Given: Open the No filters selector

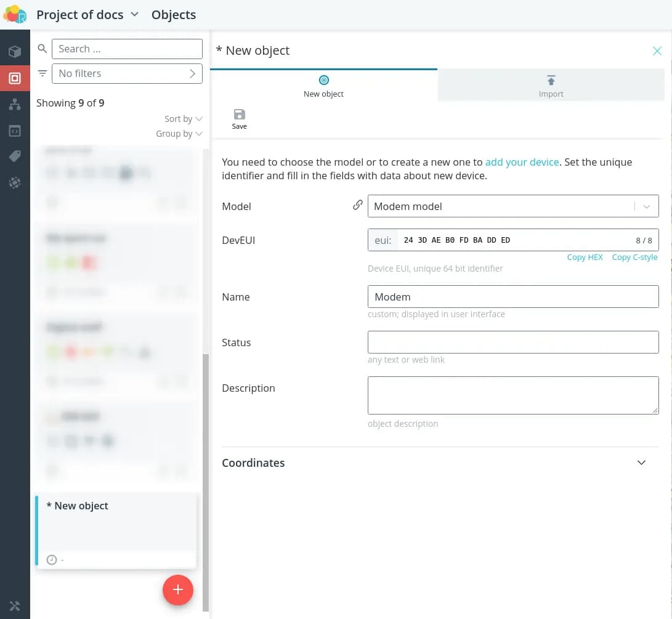Looking at the screenshot, I should (x=127, y=73).
